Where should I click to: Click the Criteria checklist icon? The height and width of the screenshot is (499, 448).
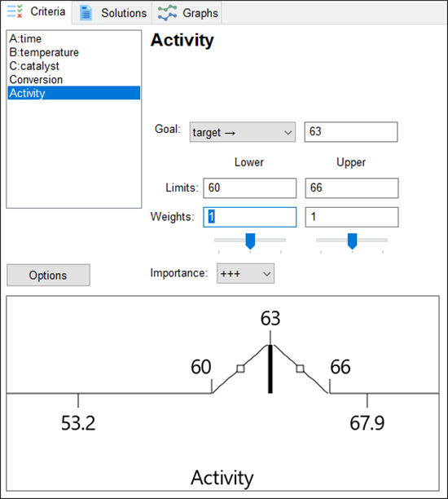click(x=15, y=11)
